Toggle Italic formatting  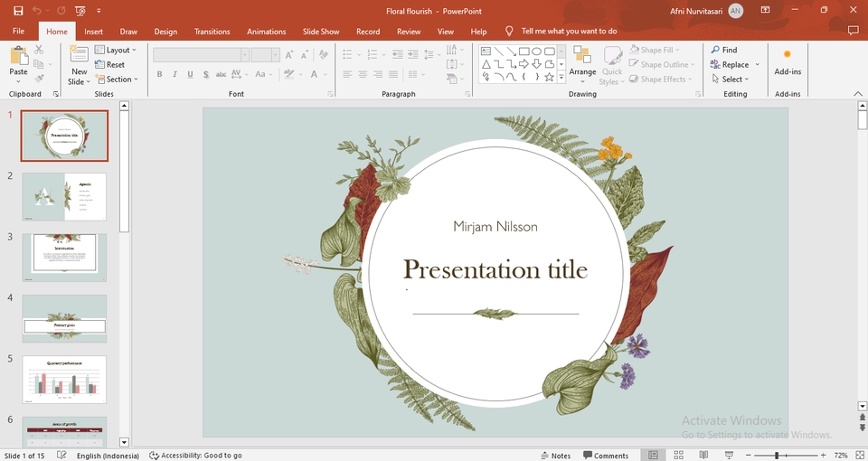pos(175,73)
